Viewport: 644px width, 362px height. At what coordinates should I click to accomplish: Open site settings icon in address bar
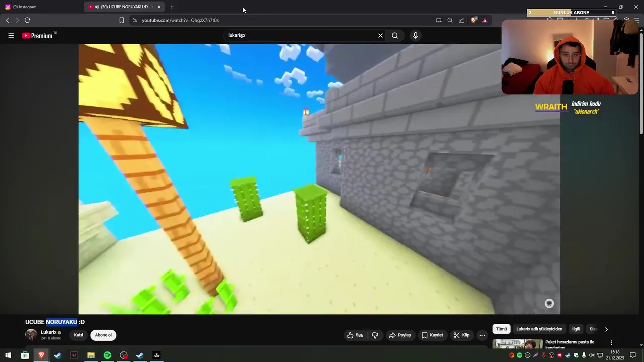click(x=134, y=20)
